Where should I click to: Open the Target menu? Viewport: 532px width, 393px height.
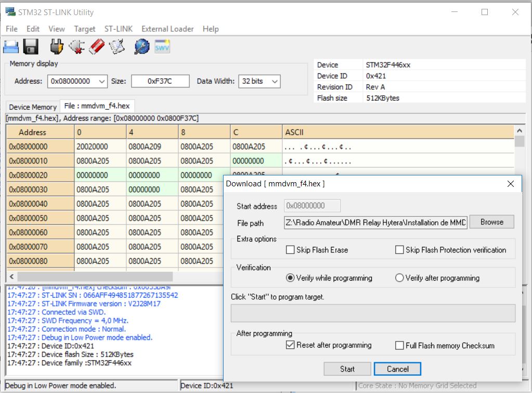coord(84,29)
